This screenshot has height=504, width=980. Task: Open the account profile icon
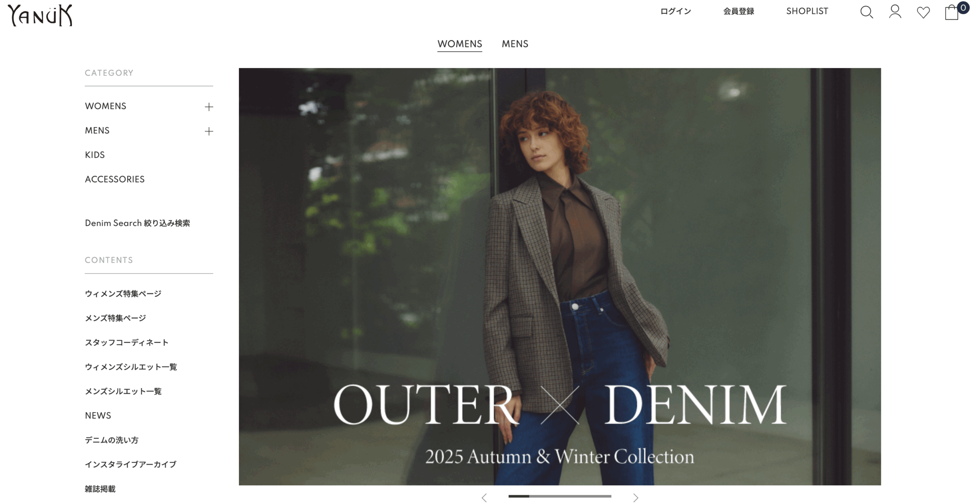pos(895,11)
